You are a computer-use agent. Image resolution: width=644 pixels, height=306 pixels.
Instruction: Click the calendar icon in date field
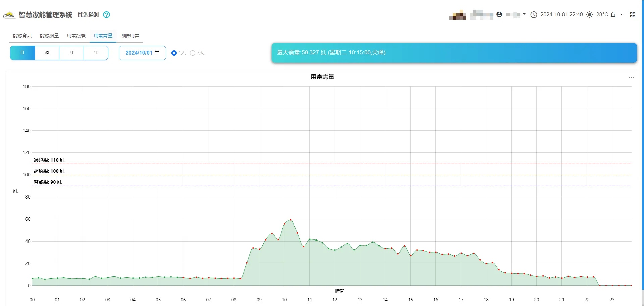[157, 53]
